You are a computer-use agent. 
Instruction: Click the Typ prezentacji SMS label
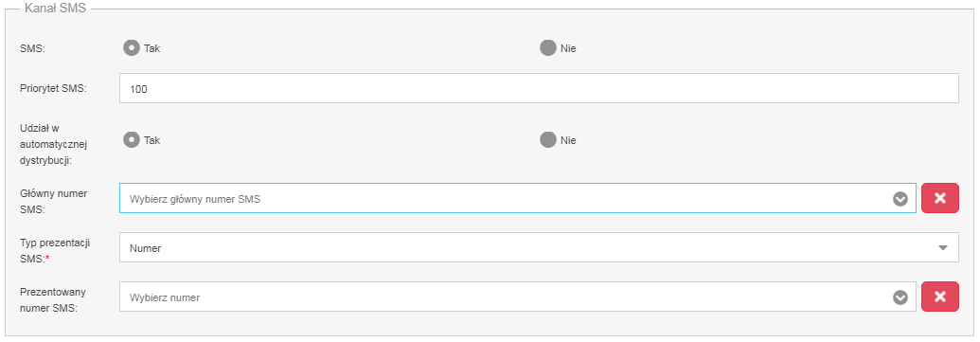pyautogui.click(x=55, y=250)
